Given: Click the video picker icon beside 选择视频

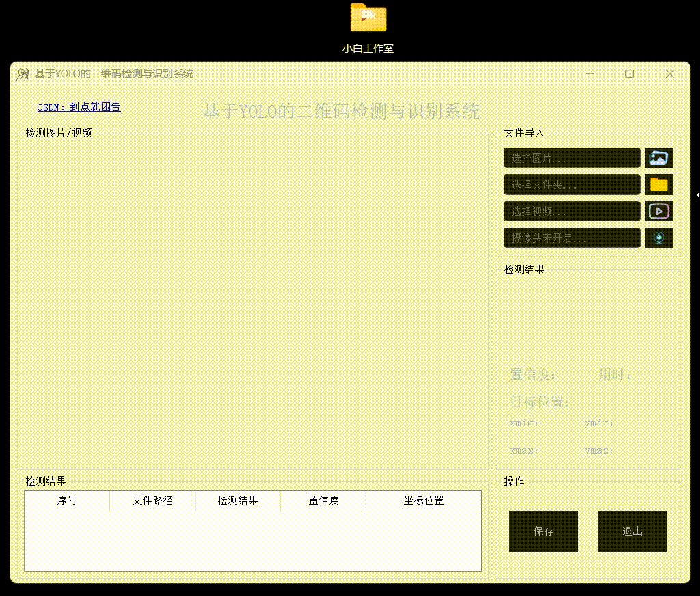Looking at the screenshot, I should coord(658,211).
